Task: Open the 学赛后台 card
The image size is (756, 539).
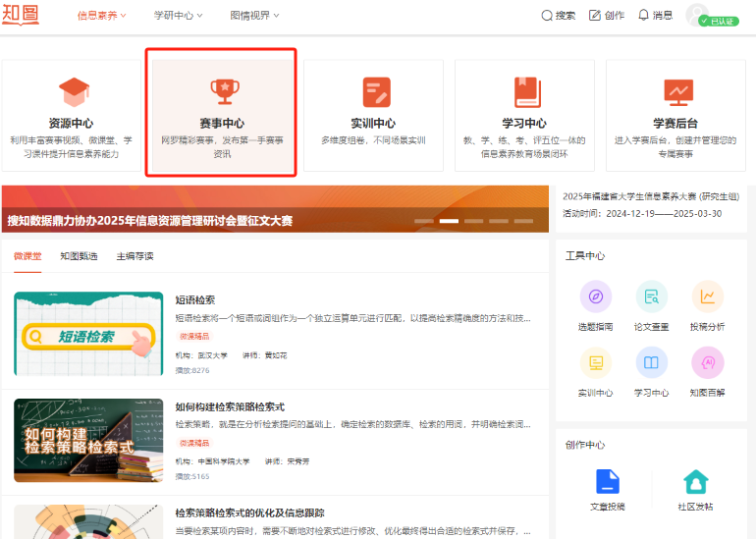Action: point(675,115)
